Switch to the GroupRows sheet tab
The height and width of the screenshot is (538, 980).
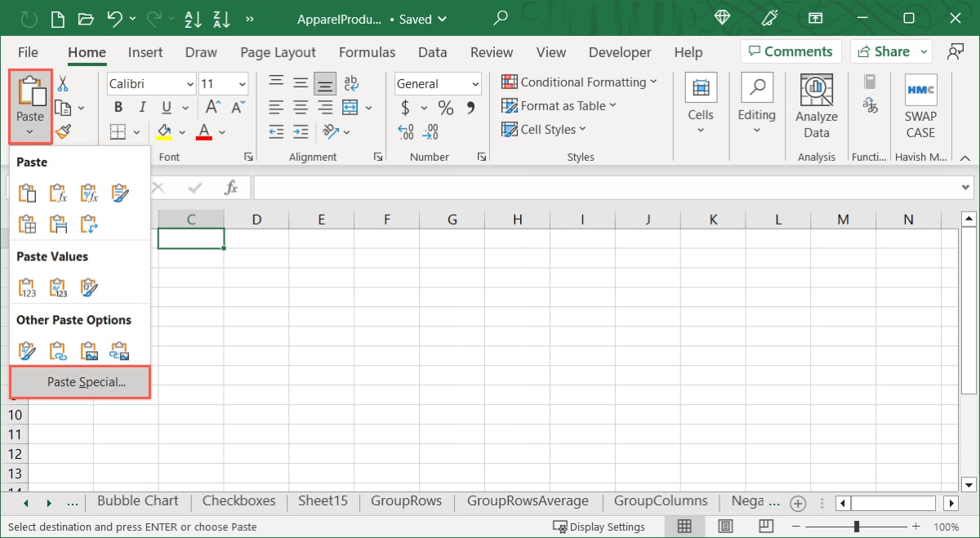406,501
